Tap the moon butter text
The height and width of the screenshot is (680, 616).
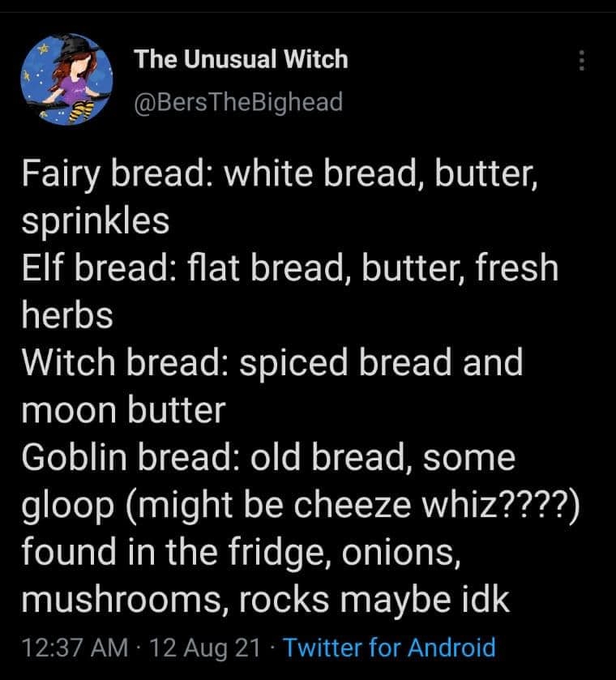click(x=124, y=410)
